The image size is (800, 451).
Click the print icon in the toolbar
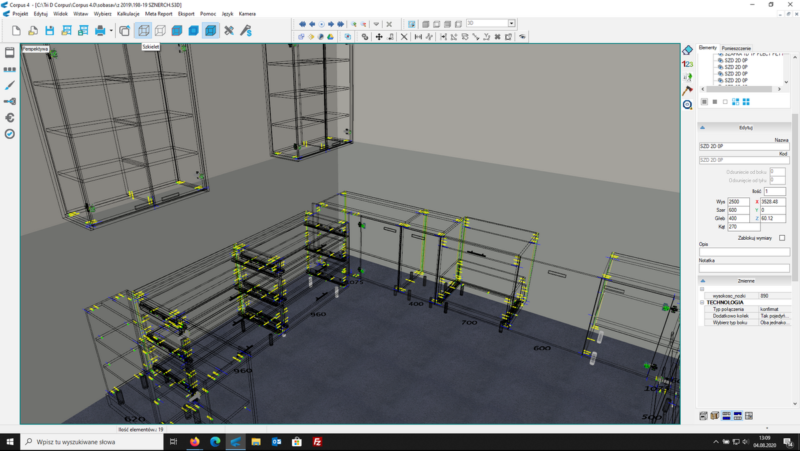[100, 31]
